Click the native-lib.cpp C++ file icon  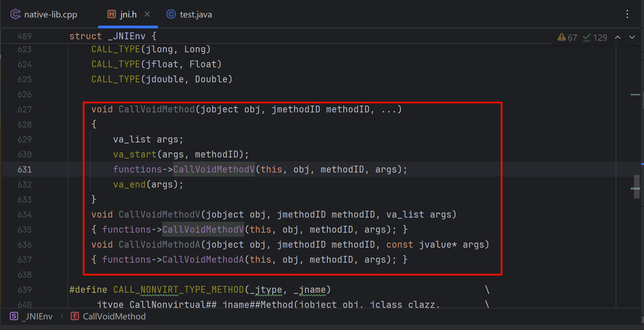pos(15,14)
